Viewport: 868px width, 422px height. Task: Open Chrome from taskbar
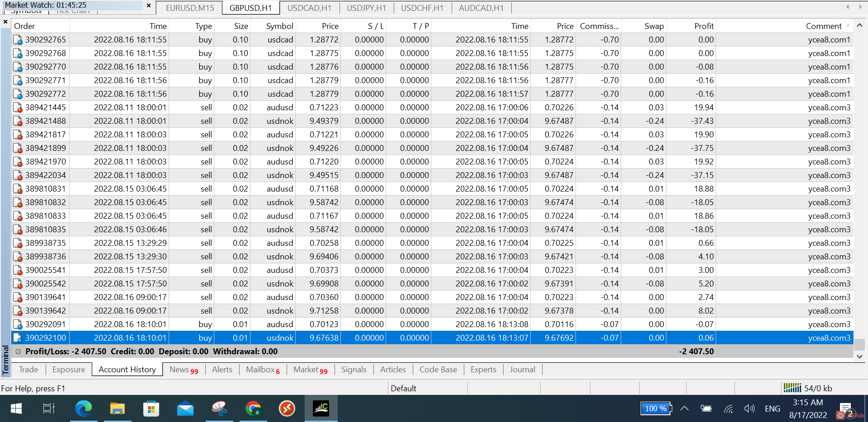[253, 409]
